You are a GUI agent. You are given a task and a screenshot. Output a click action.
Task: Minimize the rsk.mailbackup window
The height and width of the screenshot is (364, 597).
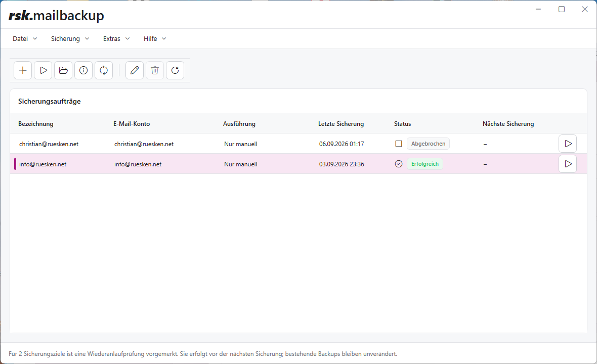click(538, 9)
